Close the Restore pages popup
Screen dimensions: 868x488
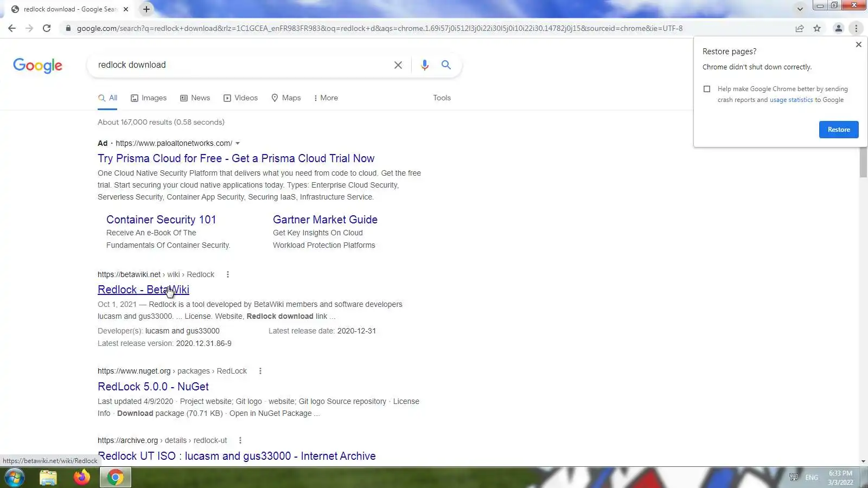(x=858, y=44)
